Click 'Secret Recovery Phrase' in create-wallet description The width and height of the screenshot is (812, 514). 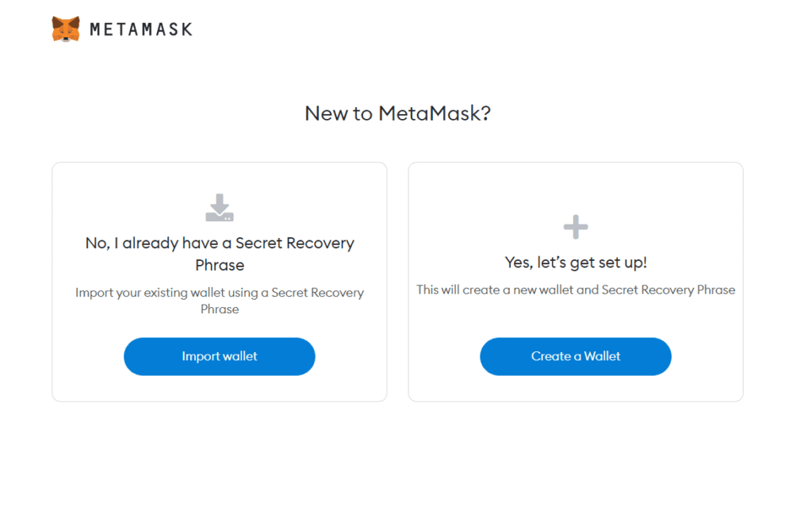[668, 290]
